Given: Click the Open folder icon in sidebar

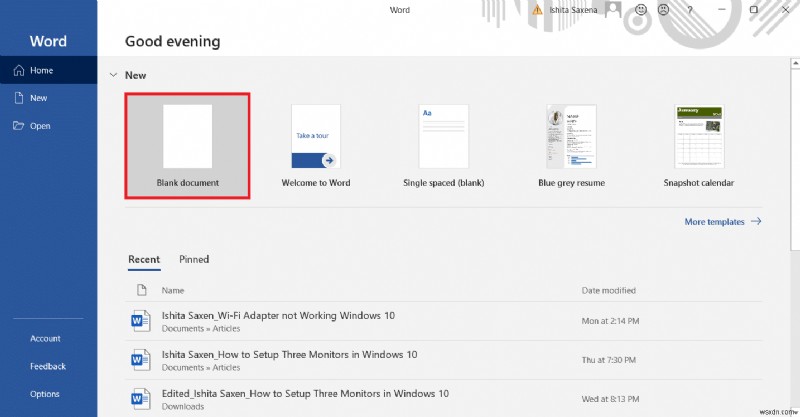Looking at the screenshot, I should point(18,126).
